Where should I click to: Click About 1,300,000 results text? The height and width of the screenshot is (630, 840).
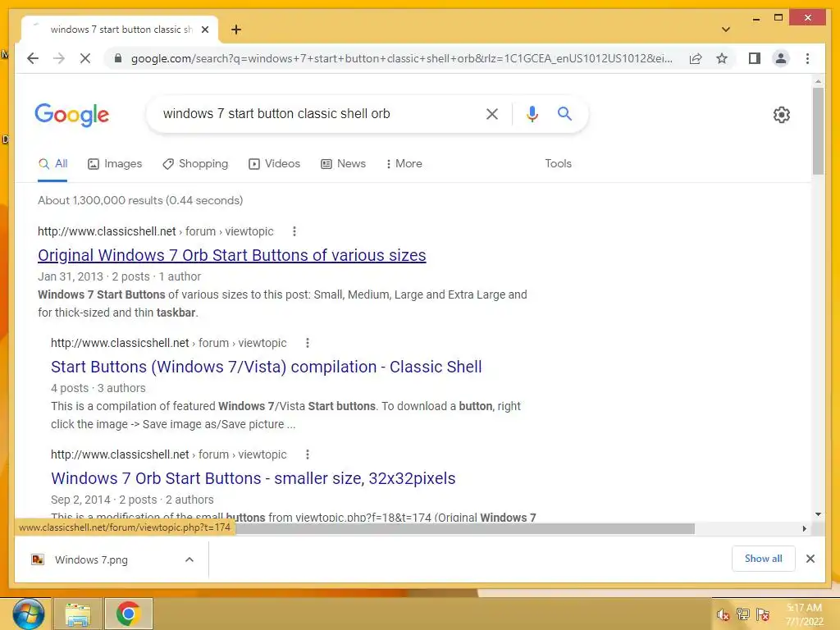140,200
